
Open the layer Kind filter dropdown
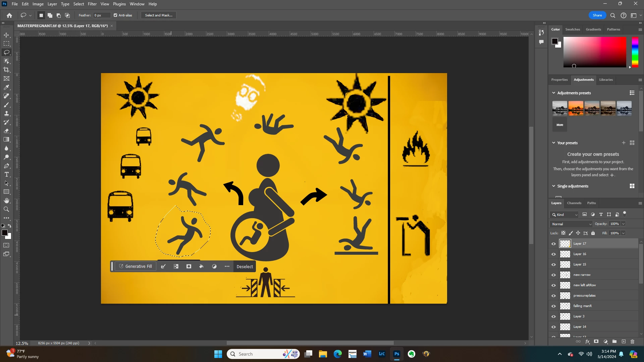[x=565, y=215]
